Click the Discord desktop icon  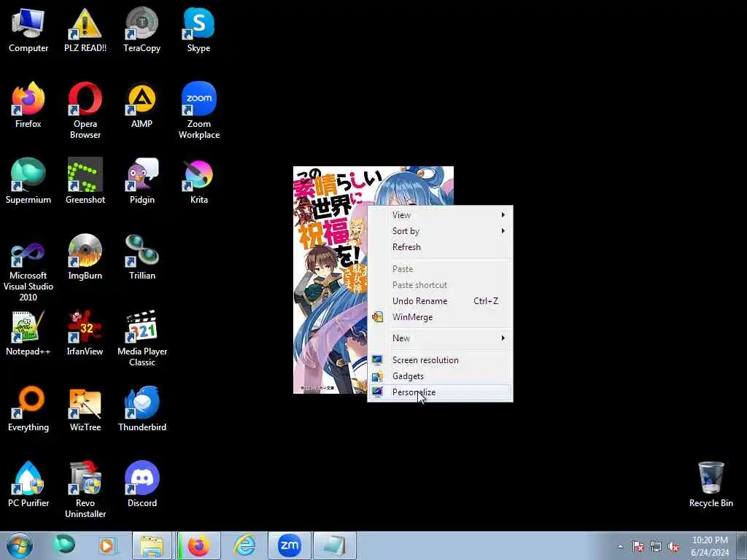point(142,484)
